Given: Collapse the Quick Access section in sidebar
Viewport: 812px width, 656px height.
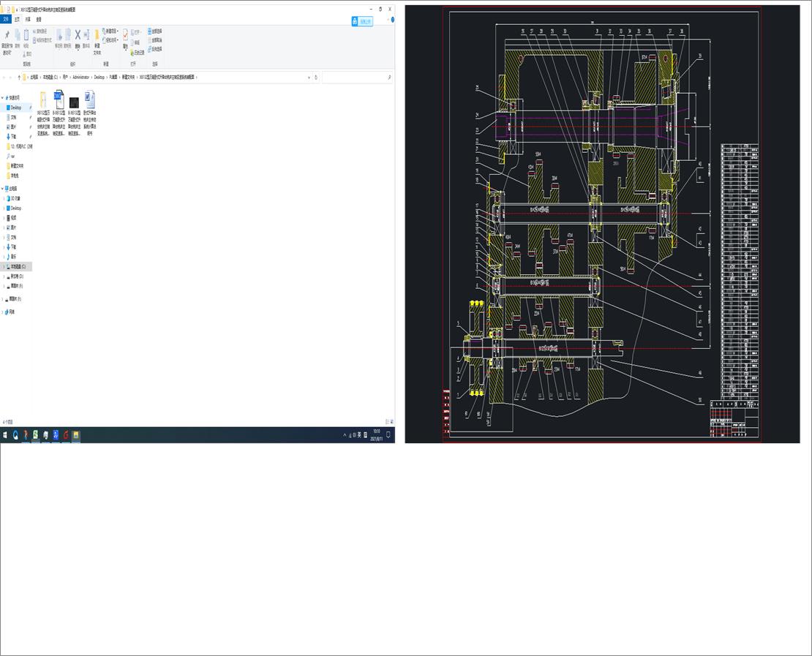Looking at the screenshot, I should 4,97.
